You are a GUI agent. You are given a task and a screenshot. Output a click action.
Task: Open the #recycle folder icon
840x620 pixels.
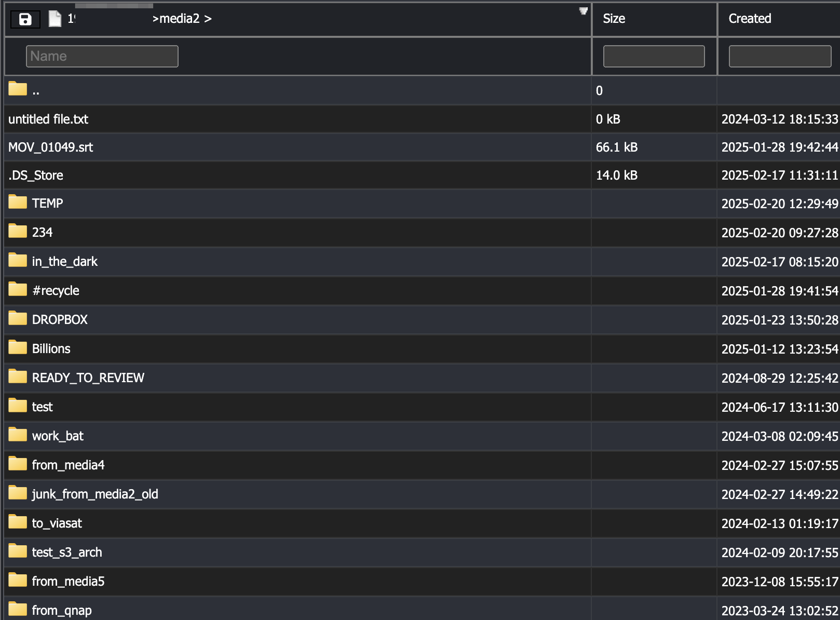pos(18,289)
